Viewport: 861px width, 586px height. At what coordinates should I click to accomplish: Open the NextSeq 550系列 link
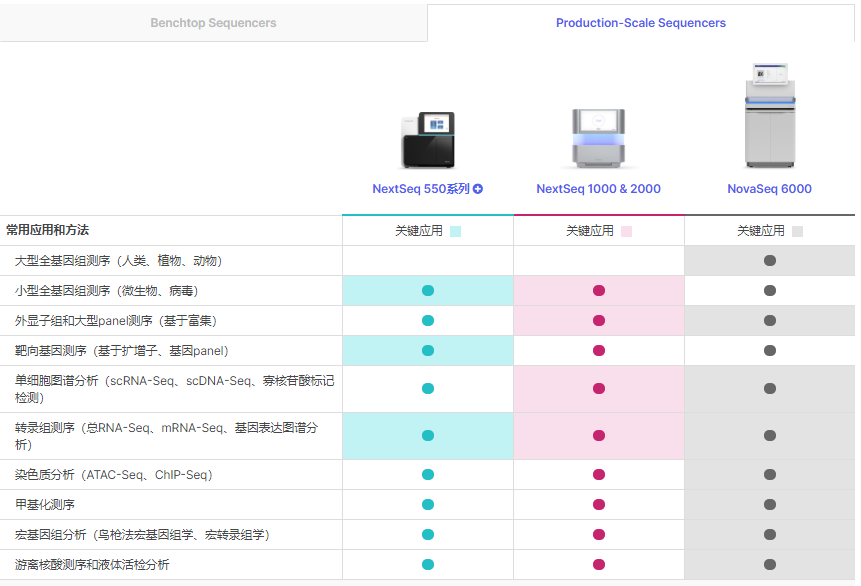pos(421,189)
